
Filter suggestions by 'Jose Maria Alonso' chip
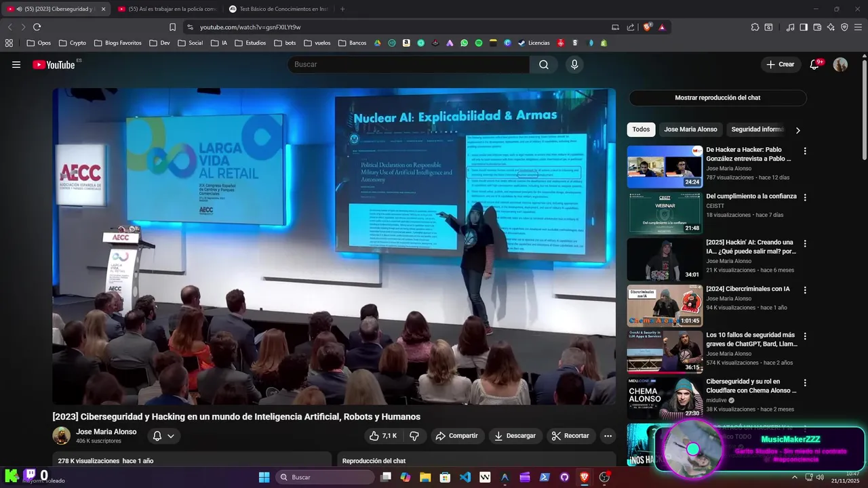690,129
